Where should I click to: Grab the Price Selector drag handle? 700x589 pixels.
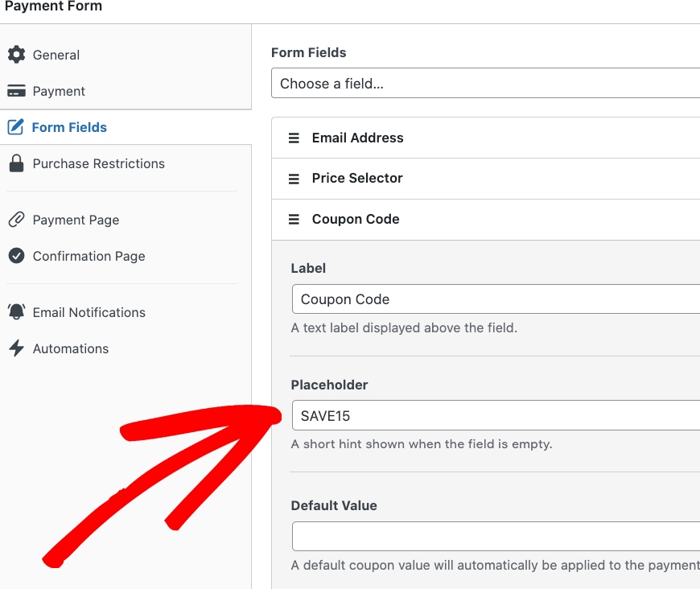[x=294, y=179]
